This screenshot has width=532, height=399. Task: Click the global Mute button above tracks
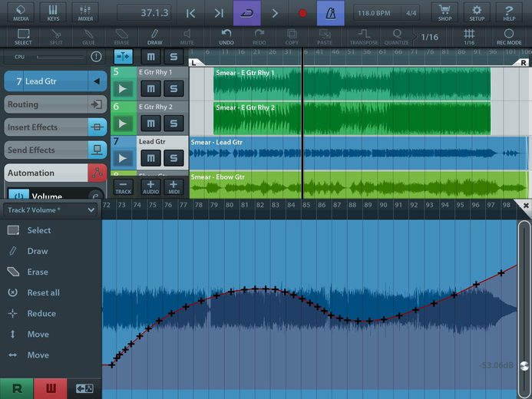tap(150, 57)
